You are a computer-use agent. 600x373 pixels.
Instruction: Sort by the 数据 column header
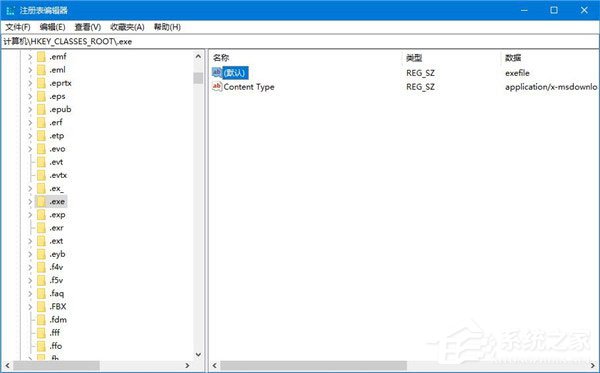click(513, 58)
